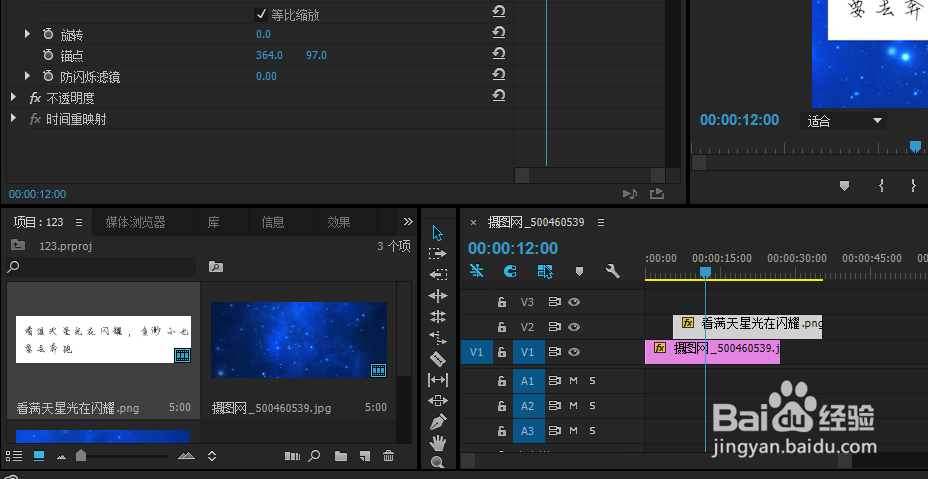Close the 摄图网_500460539 sequence tab

(x=473, y=223)
